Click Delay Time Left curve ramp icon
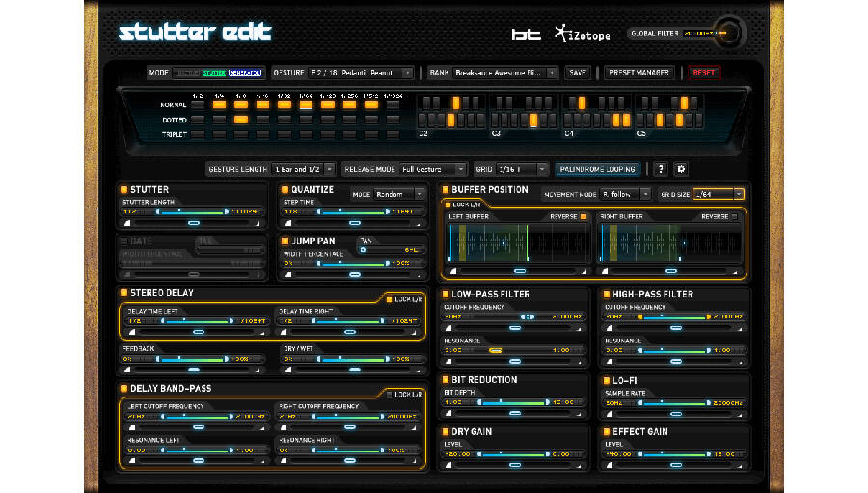The height and width of the screenshot is (493, 868). 132,332
